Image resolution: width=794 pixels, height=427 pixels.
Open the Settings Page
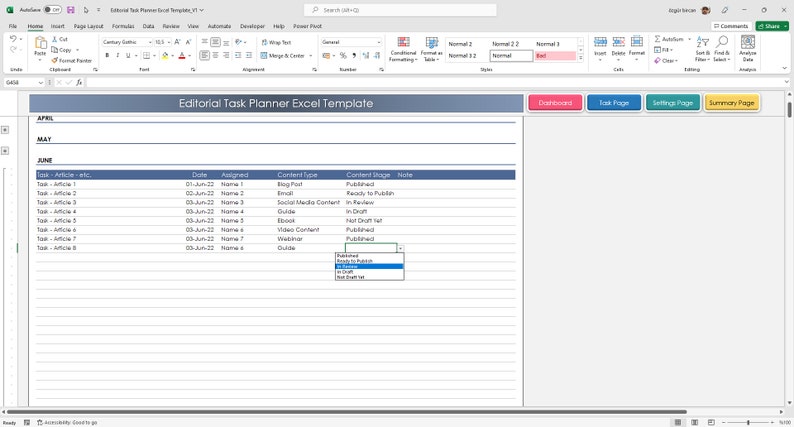[x=672, y=103]
